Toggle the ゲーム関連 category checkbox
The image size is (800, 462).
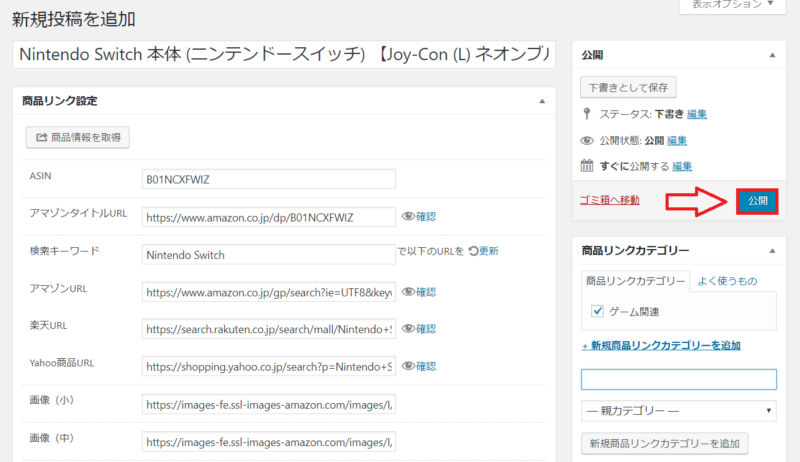[597, 311]
